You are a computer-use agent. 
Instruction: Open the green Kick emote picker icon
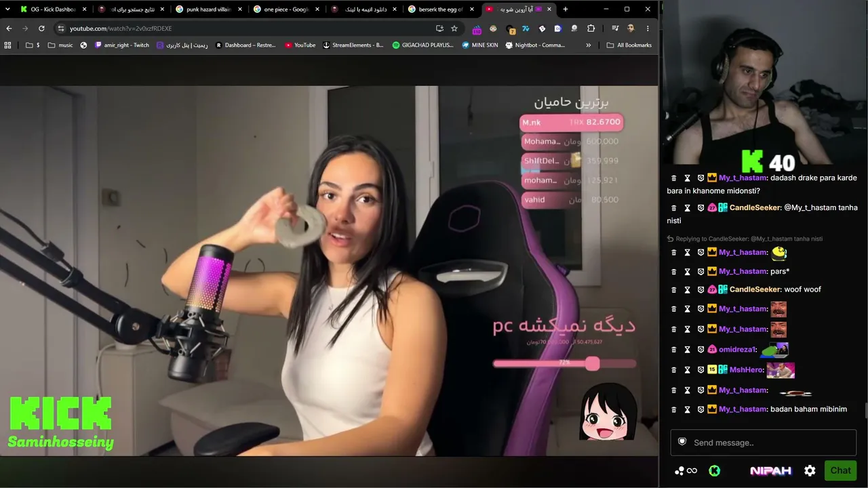pos(714,471)
